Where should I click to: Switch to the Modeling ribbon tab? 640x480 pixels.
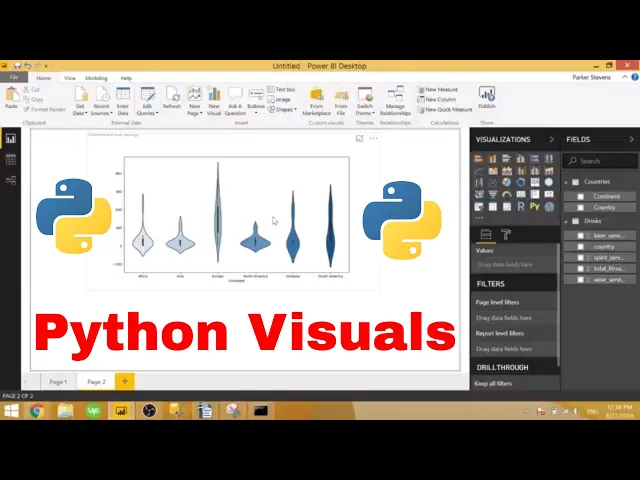[96, 78]
